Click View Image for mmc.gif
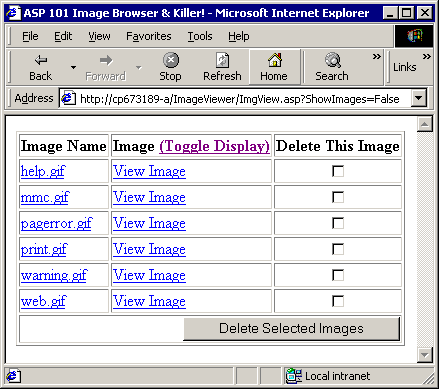Viewport: 439px width, 389px height. pos(149,197)
